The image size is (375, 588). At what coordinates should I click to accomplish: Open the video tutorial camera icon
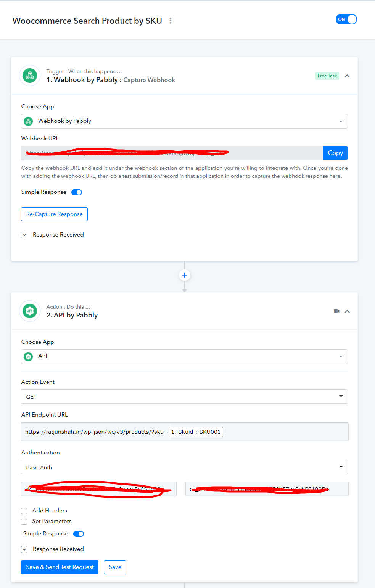(x=336, y=311)
